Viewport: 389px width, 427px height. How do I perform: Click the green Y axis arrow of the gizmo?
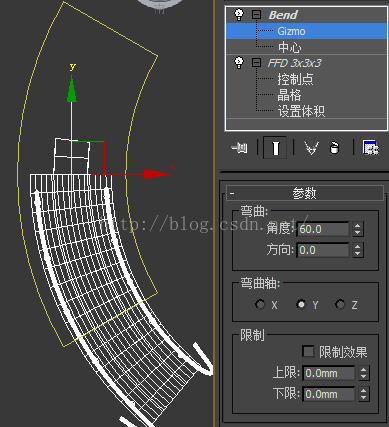(x=71, y=89)
